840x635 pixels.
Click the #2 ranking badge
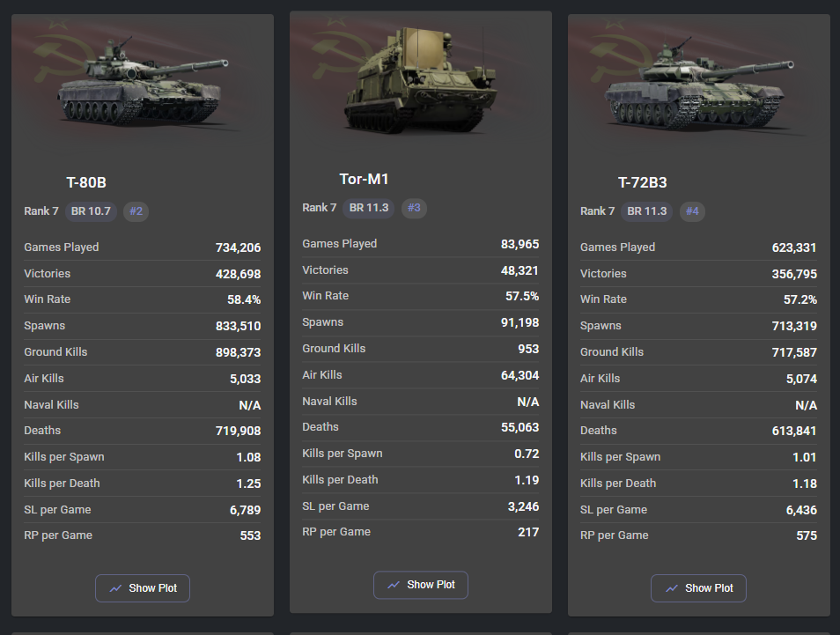[136, 211]
